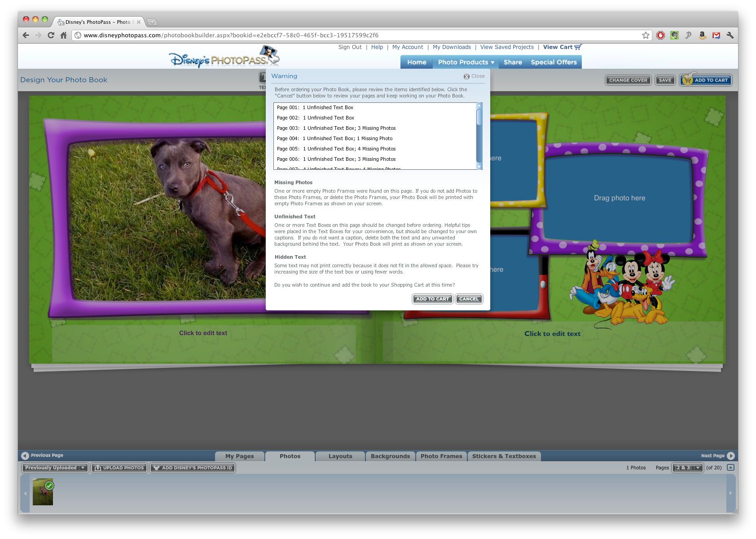Switch to the Photo Frames tab

pyautogui.click(x=441, y=456)
